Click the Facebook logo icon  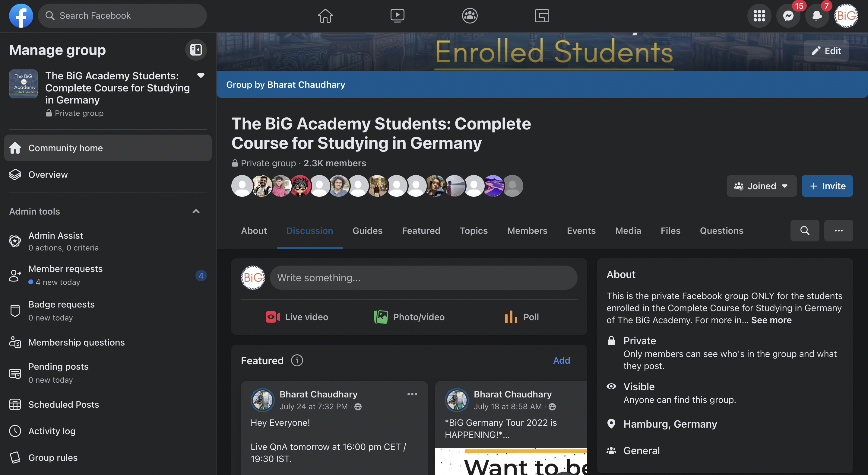point(21,15)
